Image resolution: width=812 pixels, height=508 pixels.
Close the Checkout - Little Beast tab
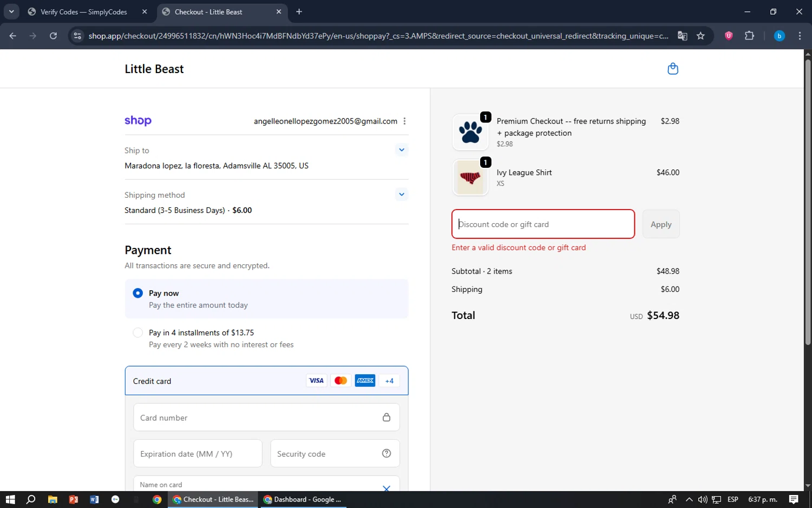[279, 12]
